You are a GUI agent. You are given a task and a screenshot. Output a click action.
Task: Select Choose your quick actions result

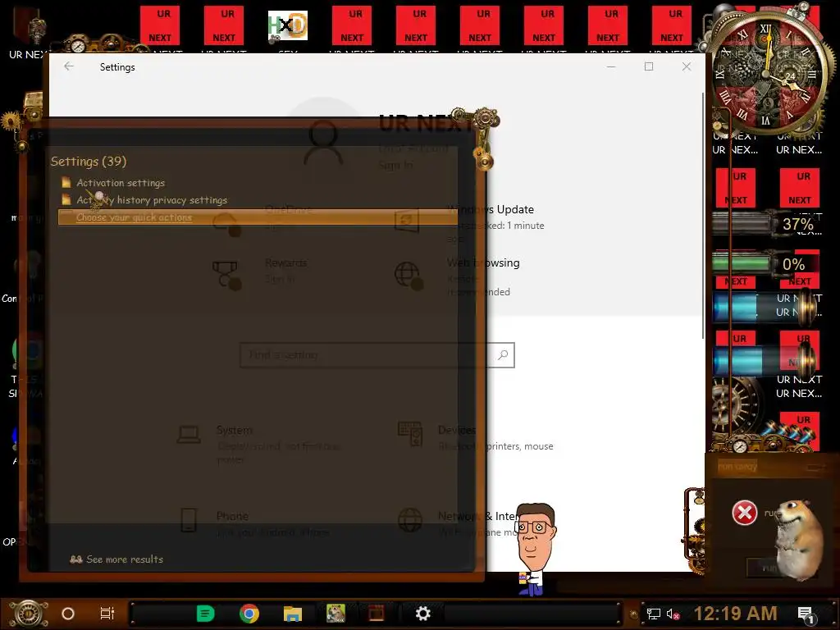tap(258, 217)
